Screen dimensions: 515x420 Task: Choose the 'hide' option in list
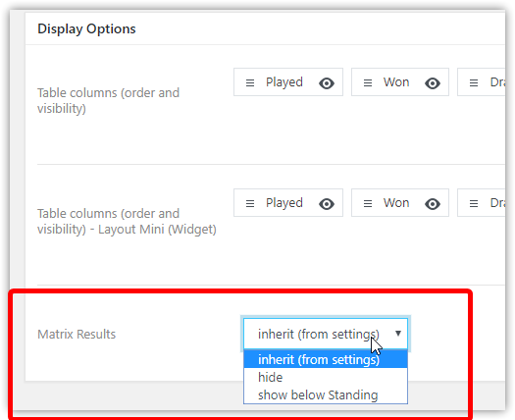[326, 377]
